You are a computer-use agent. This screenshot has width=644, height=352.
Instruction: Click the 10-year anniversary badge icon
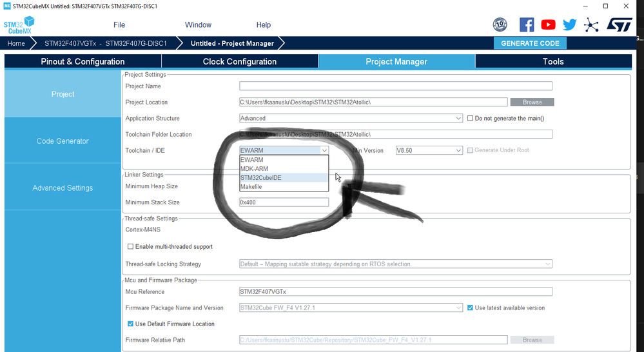point(500,25)
